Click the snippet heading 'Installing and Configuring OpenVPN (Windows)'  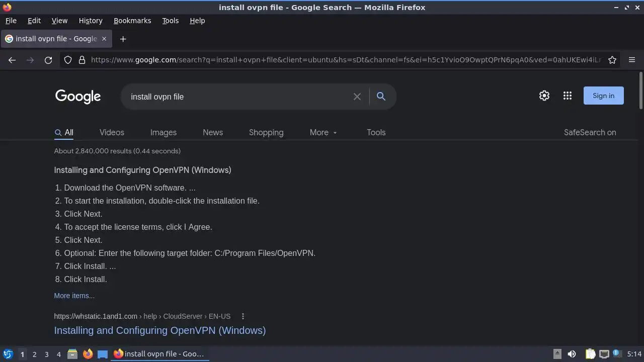click(x=142, y=170)
